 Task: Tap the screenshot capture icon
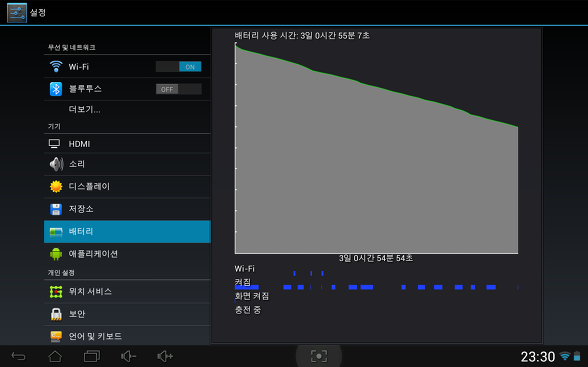point(319,356)
